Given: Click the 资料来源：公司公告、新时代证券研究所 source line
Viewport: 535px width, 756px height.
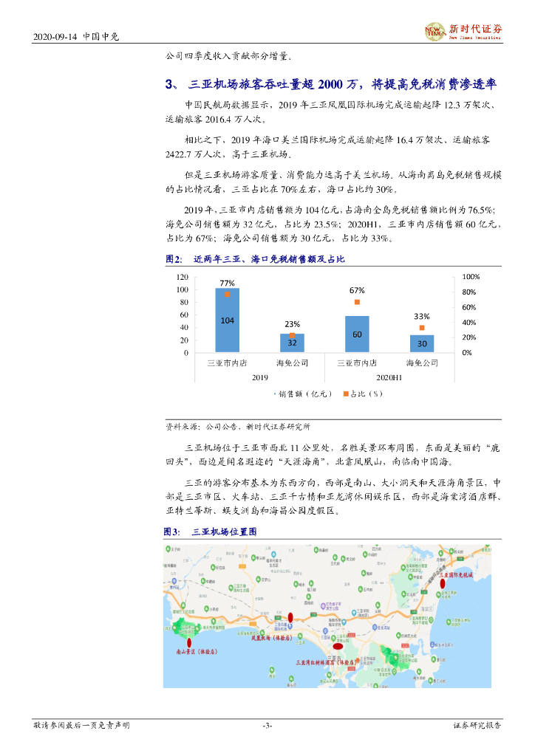Looking at the screenshot, I should tap(238, 427).
